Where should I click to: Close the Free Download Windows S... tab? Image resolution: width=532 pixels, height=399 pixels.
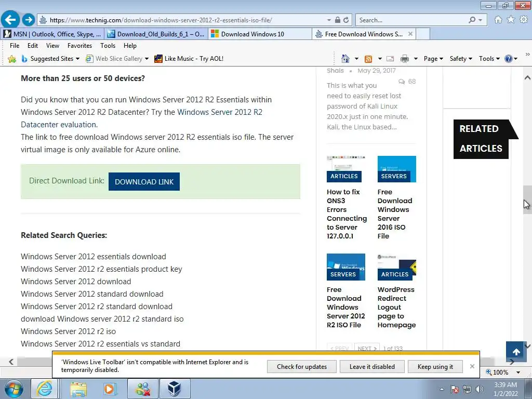[x=410, y=34]
